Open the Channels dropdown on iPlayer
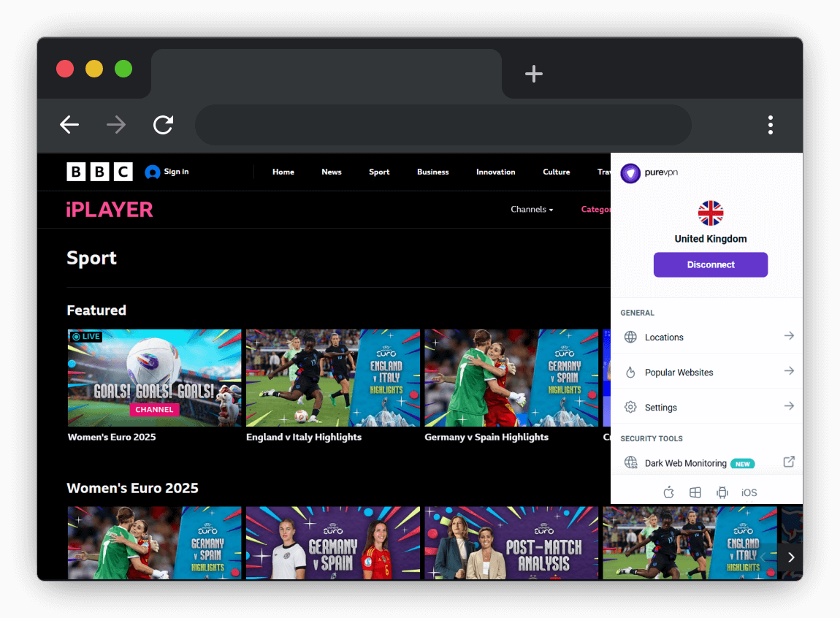The width and height of the screenshot is (840, 618). click(532, 210)
